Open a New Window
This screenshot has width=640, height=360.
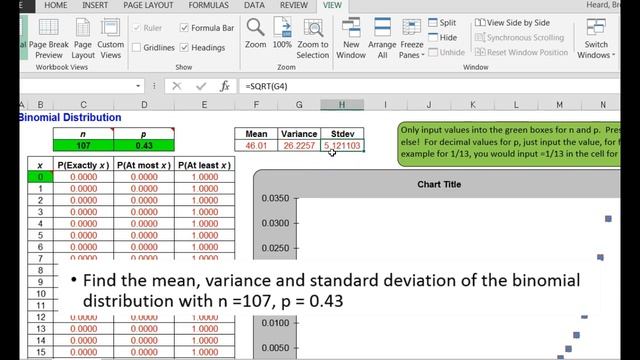click(x=351, y=39)
